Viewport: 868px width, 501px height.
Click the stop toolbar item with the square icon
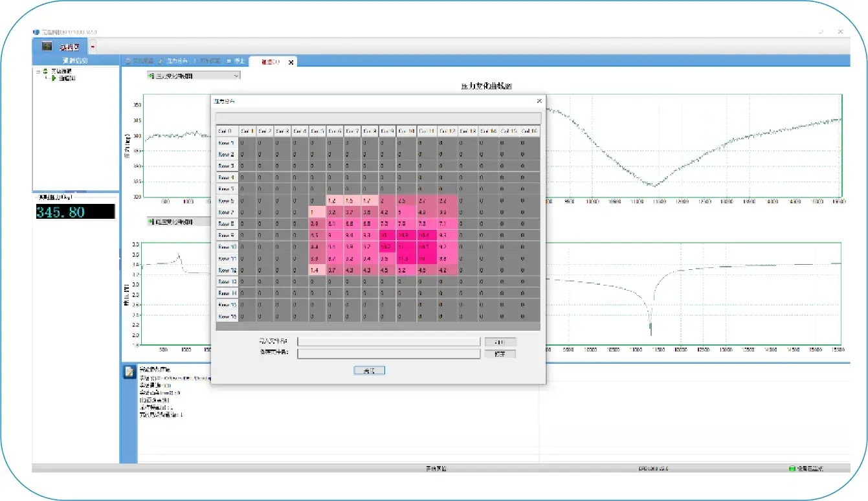point(236,61)
